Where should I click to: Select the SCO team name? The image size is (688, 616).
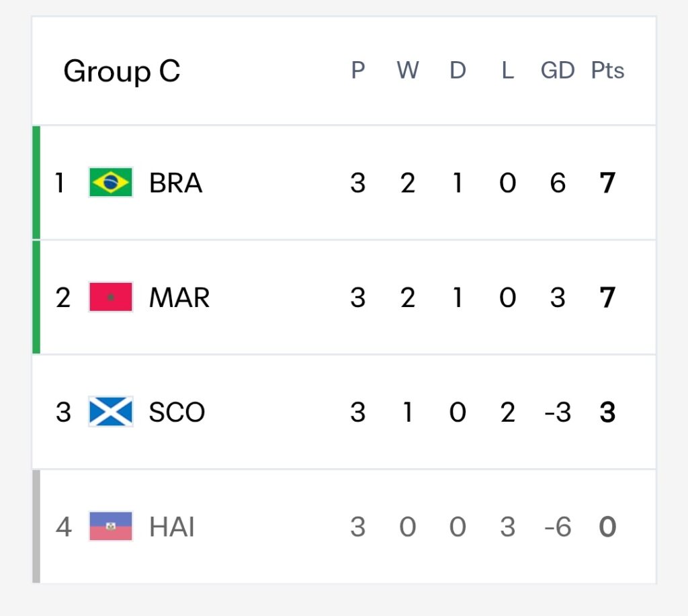click(177, 412)
